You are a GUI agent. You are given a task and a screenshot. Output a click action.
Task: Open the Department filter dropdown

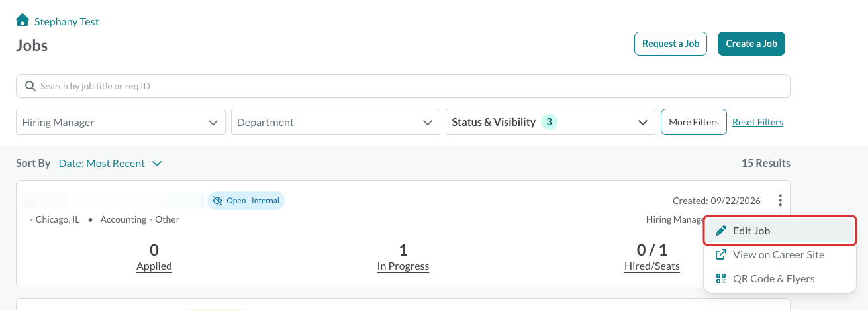pos(336,122)
